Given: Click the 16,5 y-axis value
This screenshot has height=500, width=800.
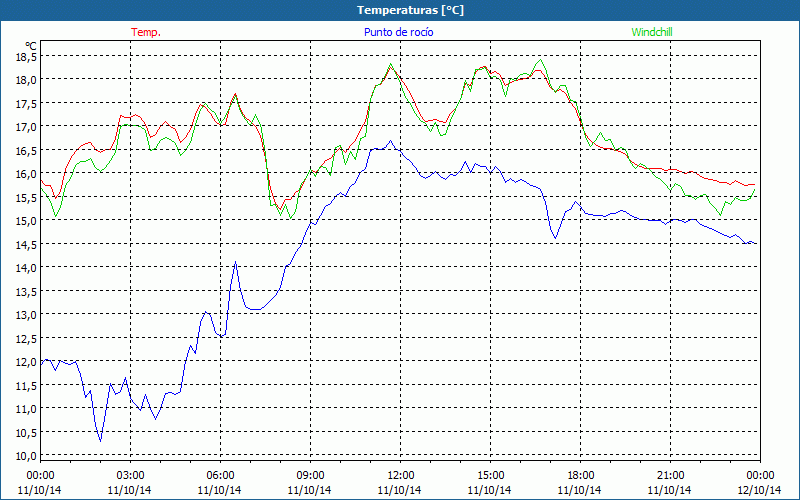Looking at the screenshot, I should click(26, 151).
